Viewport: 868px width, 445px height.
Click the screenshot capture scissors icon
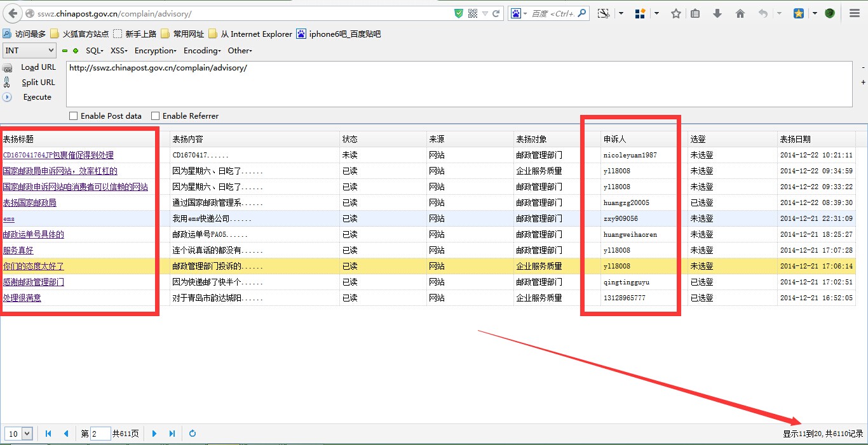[x=604, y=13]
